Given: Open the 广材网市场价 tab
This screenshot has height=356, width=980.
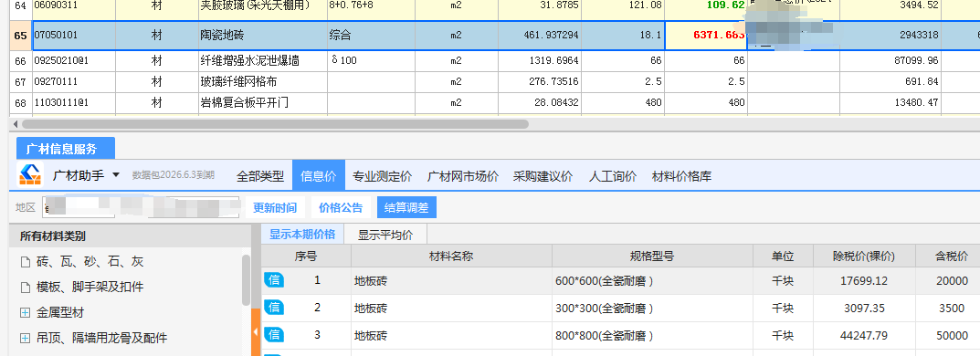Looking at the screenshot, I should click(462, 176).
